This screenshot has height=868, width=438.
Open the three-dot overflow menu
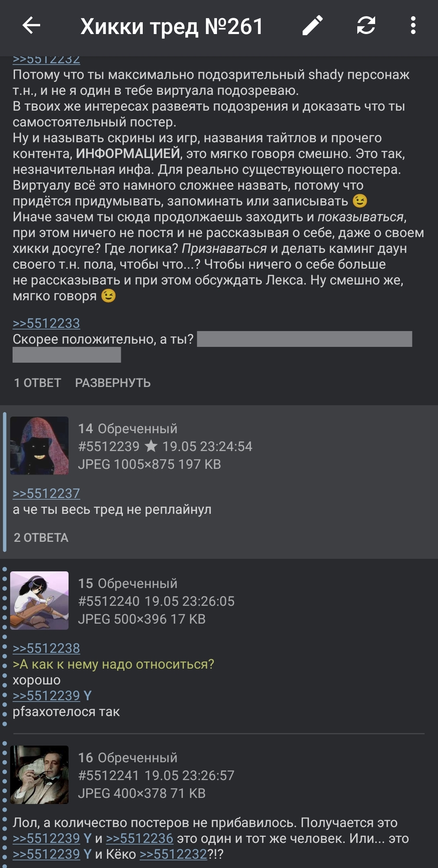[x=413, y=26]
